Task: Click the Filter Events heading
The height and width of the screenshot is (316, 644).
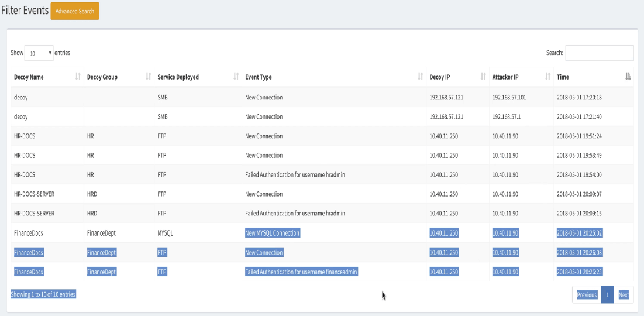Action: tap(25, 11)
